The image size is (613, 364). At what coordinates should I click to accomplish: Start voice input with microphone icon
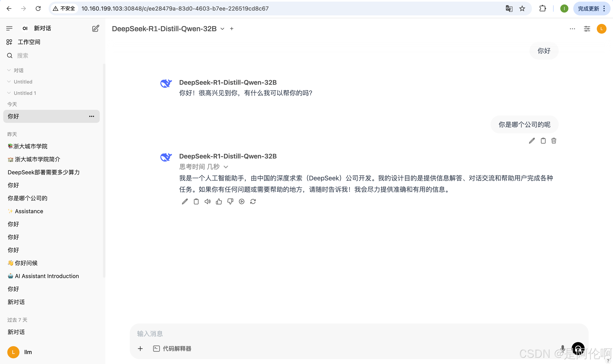click(x=563, y=349)
